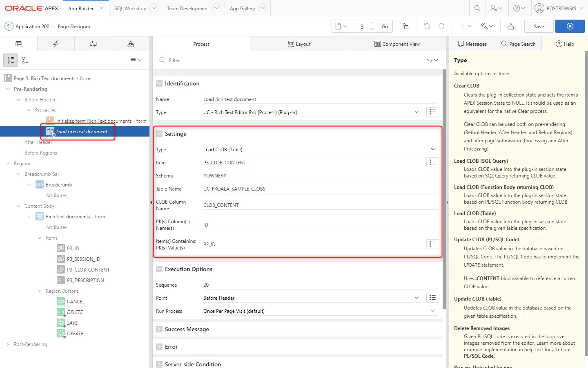Open the Shared Components icon
588x368 pixels.
510,26
